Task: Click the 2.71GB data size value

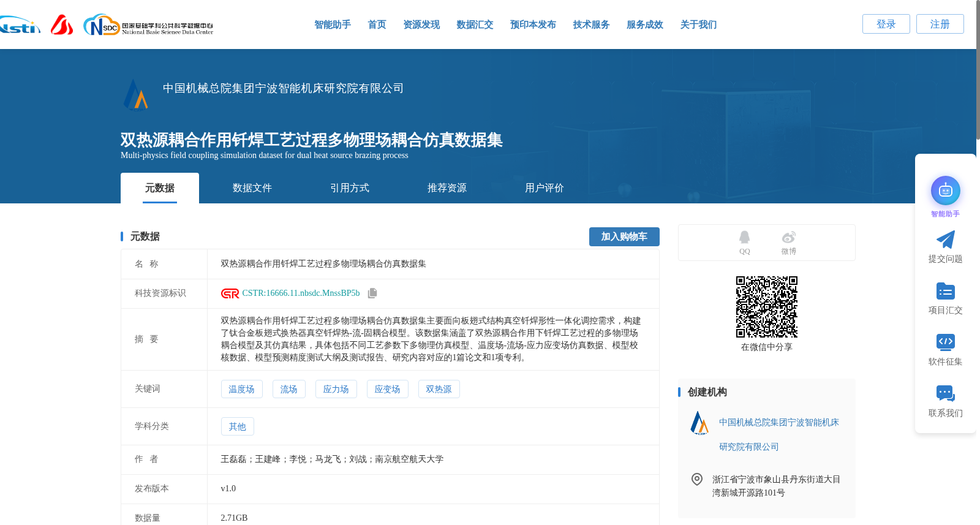Action: tap(234, 518)
